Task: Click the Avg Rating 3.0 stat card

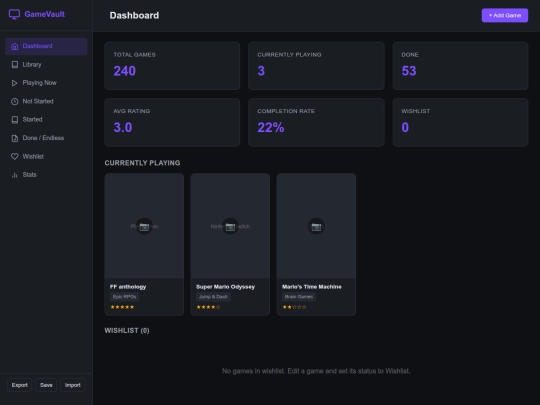Action: [172, 122]
